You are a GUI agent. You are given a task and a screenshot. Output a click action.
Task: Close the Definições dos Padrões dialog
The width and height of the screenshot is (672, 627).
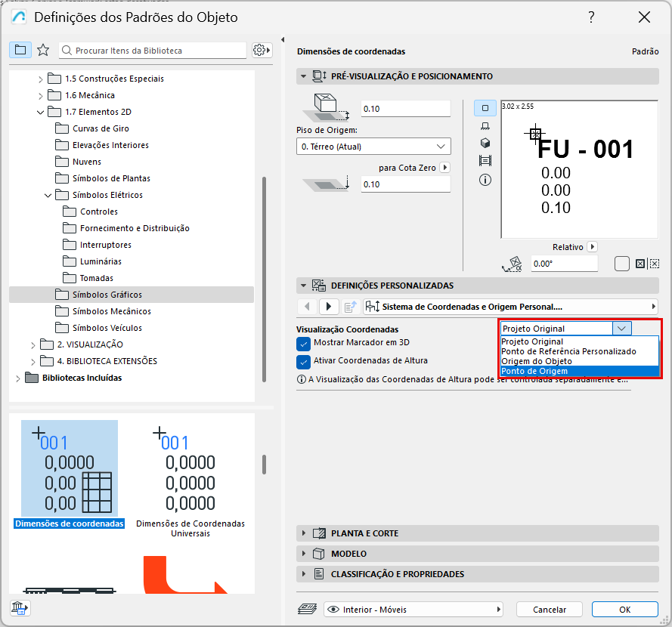[644, 17]
